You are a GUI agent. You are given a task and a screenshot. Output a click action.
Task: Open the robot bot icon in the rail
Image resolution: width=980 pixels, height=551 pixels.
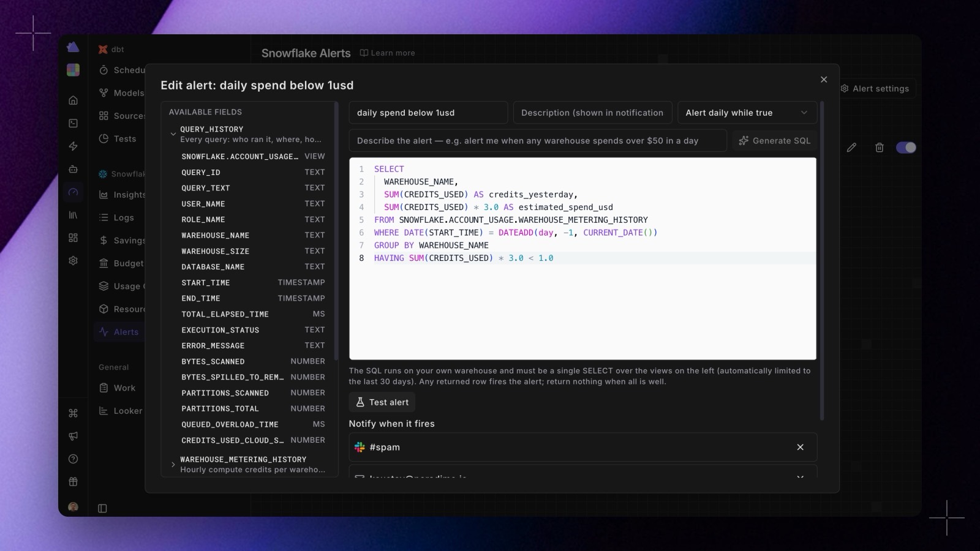click(x=73, y=169)
